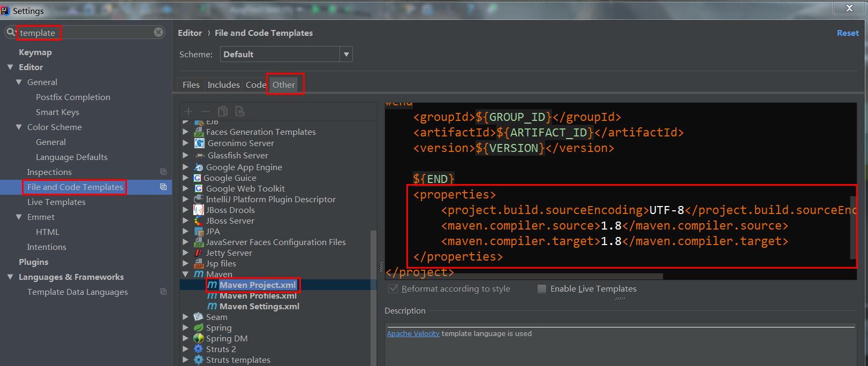868x366 pixels.
Task: Select File and Code Templates entry
Action: (86, 187)
